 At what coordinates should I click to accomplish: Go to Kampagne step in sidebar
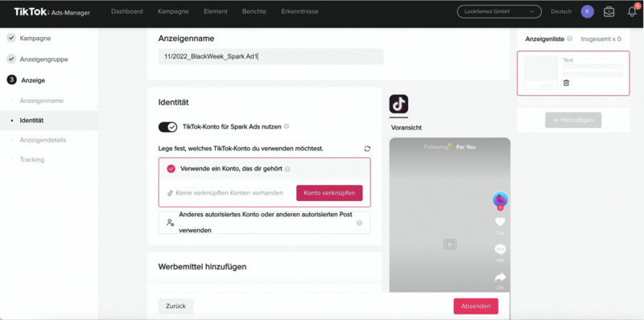click(x=35, y=38)
